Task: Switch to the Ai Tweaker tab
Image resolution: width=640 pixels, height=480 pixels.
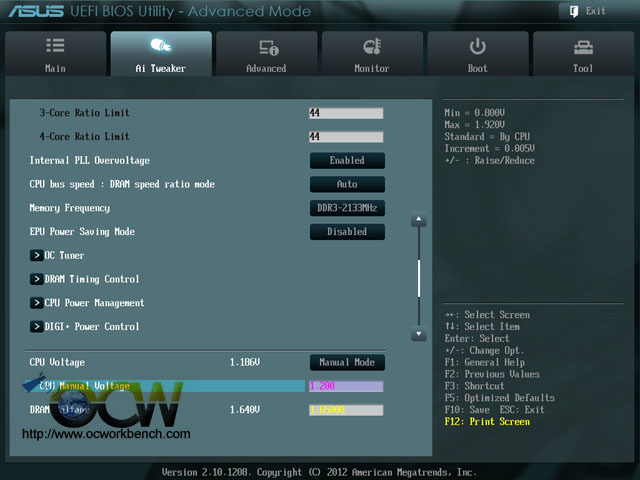Action: click(x=161, y=54)
